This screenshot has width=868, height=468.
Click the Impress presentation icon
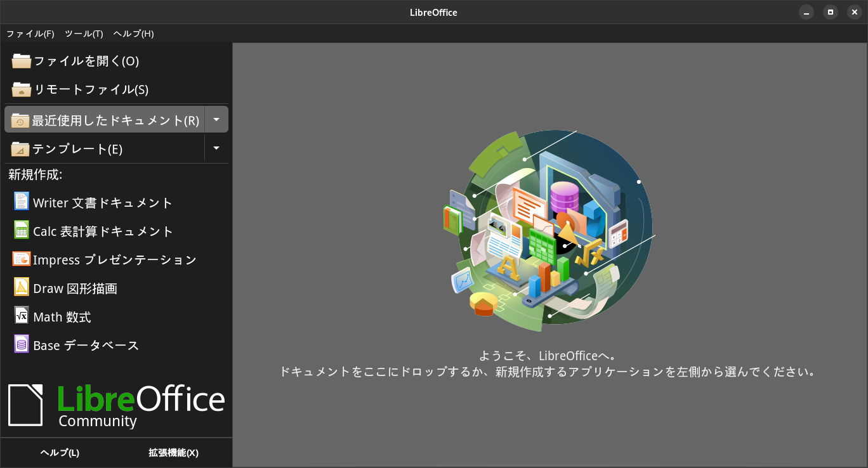click(x=22, y=259)
